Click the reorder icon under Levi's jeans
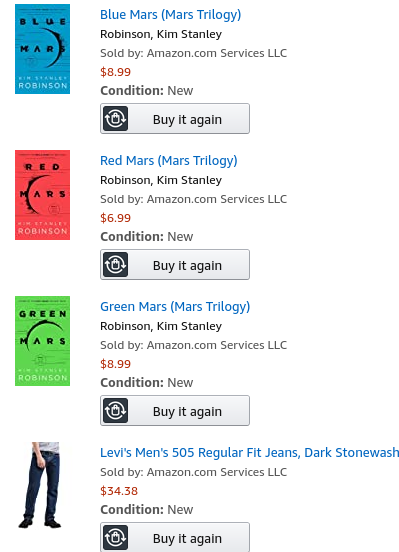 point(116,538)
